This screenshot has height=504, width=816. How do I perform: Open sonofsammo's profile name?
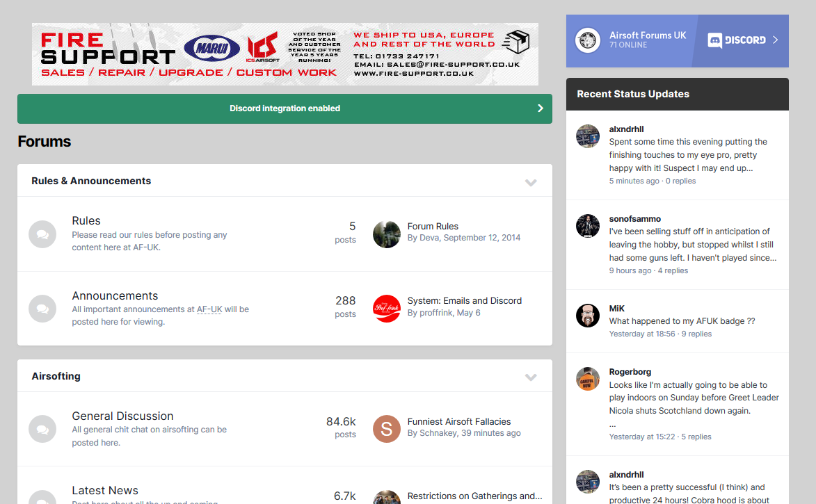[635, 219]
